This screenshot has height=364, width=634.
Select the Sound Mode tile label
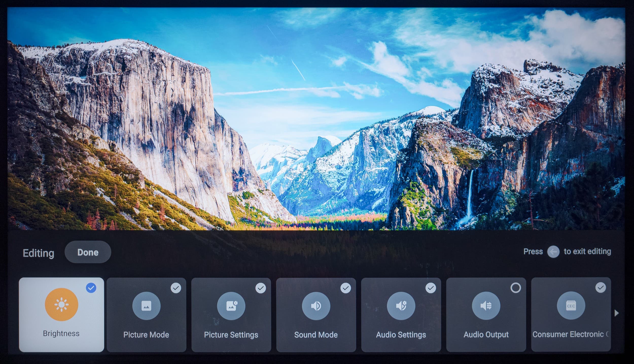316,335
